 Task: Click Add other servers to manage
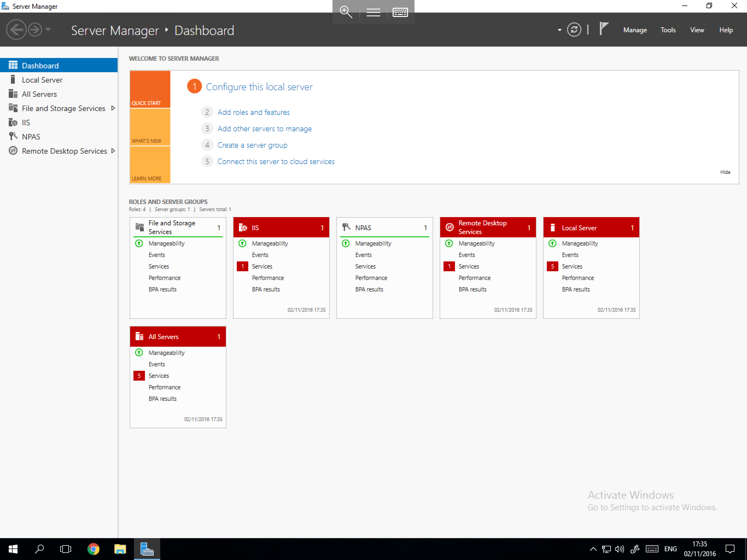point(264,129)
